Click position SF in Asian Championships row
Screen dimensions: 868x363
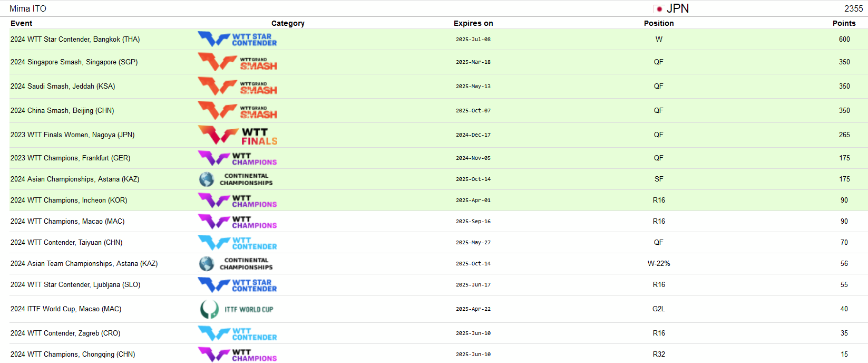(x=659, y=179)
